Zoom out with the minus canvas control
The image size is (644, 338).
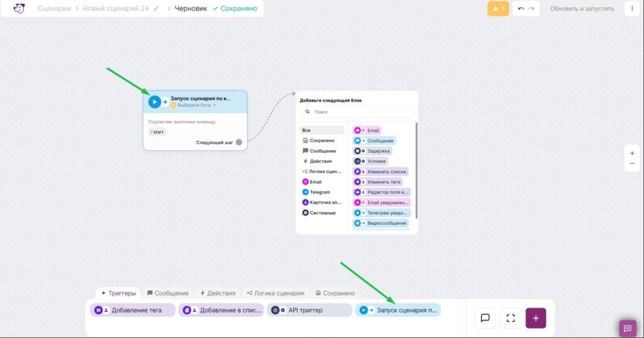[x=632, y=164]
